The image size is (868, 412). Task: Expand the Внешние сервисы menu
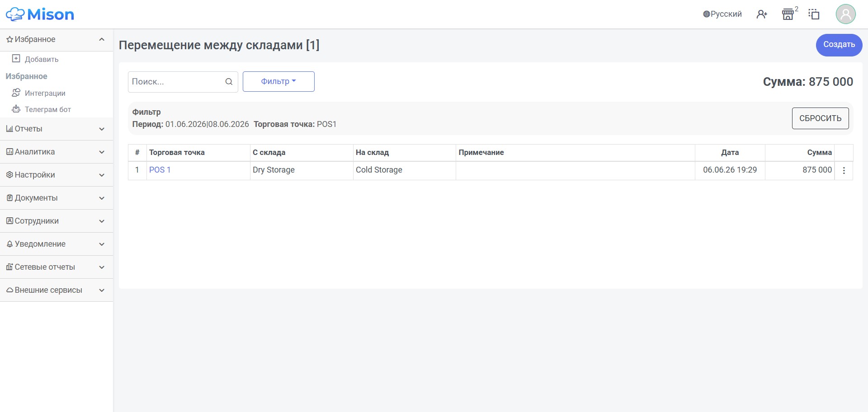coord(57,290)
